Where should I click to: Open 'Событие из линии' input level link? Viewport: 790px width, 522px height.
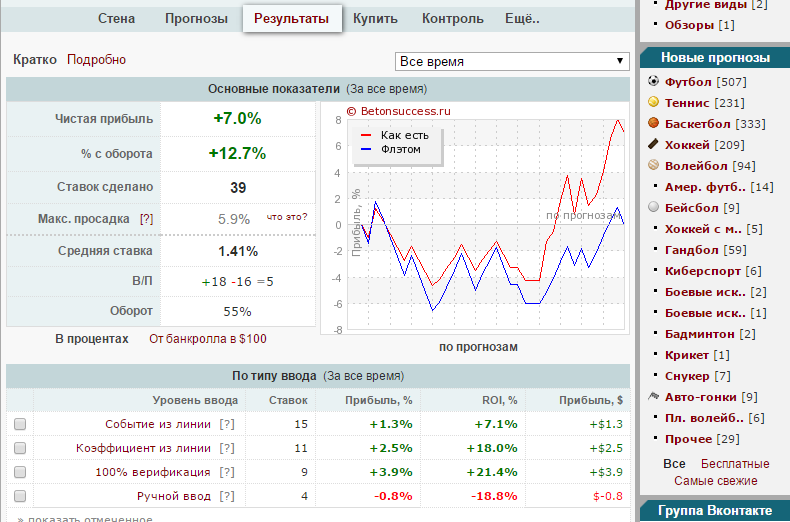[158, 424]
